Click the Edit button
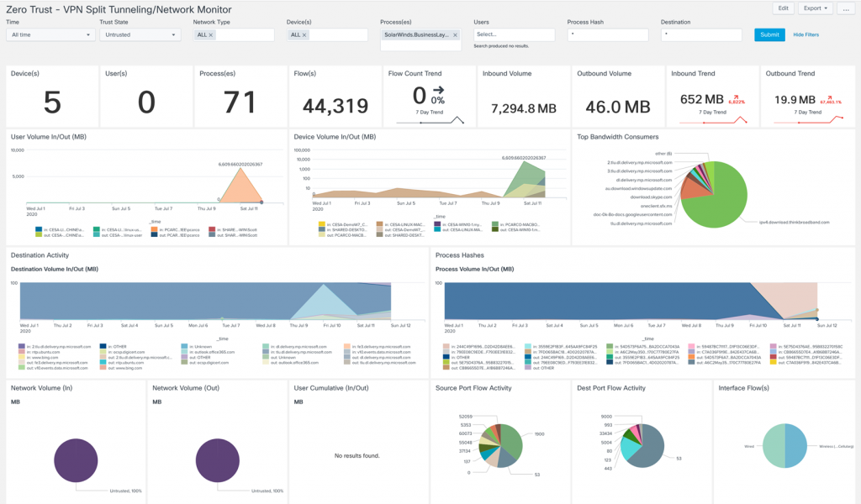Screen dimensions: 861x504 click(783, 8)
